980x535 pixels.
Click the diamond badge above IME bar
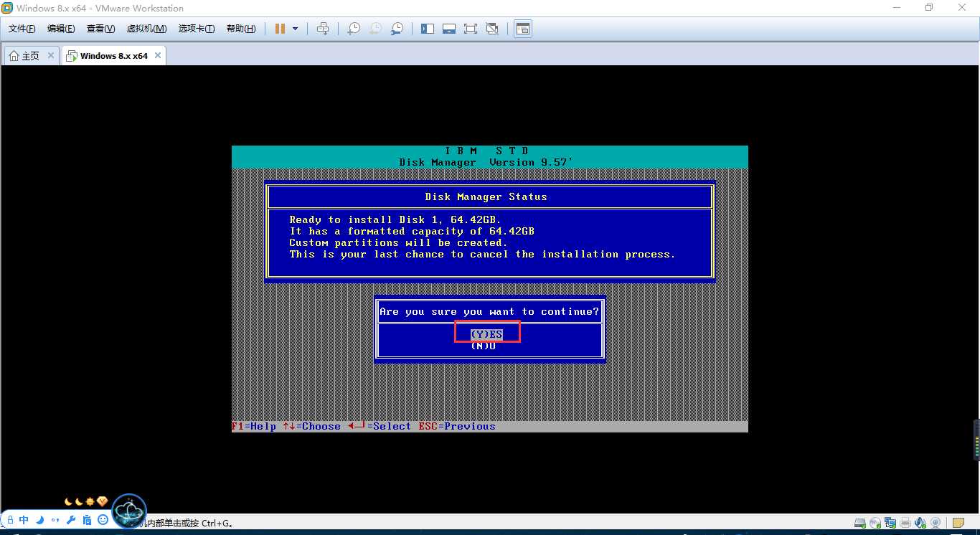[x=102, y=501]
